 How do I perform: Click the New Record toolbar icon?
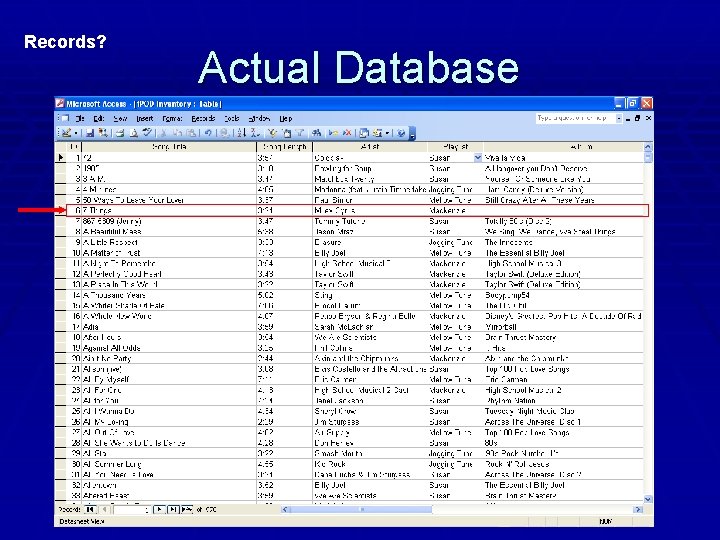333,133
